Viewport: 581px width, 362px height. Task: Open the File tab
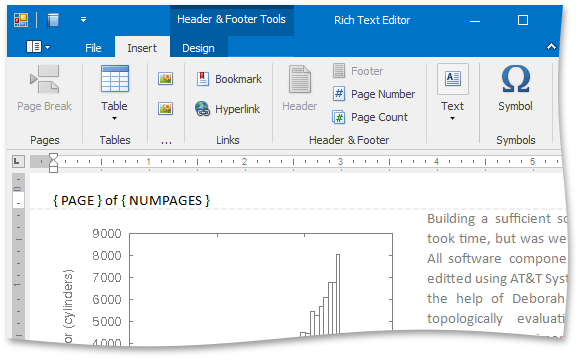(93, 48)
